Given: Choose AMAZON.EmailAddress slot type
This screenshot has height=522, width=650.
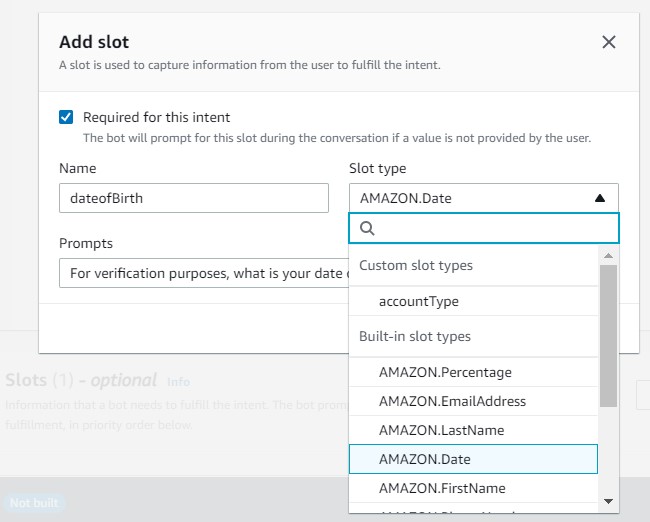Looking at the screenshot, I should click(x=473, y=401).
